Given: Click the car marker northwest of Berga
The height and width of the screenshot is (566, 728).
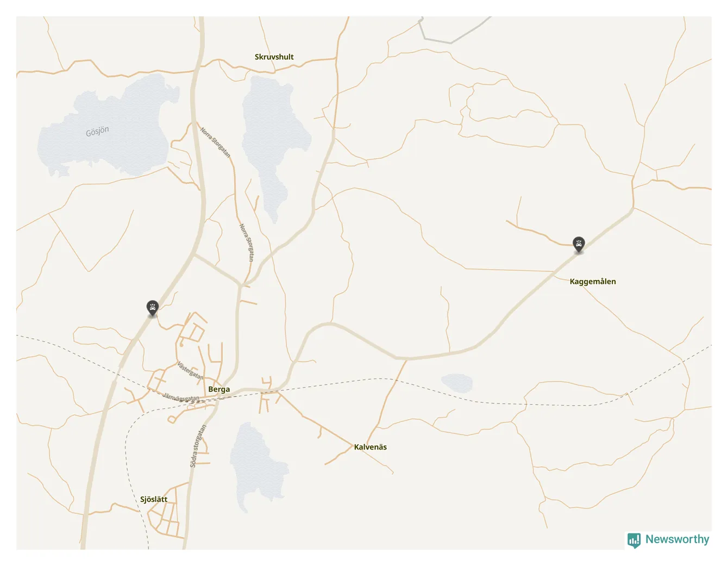Looking at the screenshot, I should click(x=153, y=308).
